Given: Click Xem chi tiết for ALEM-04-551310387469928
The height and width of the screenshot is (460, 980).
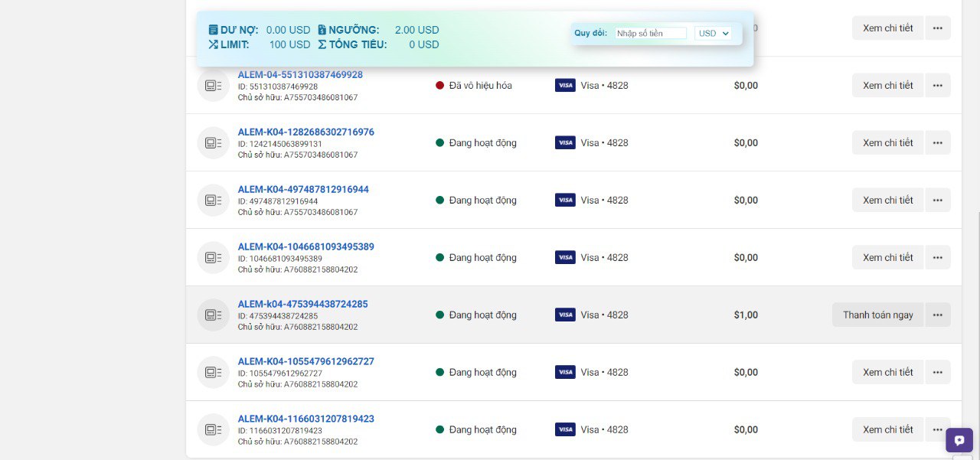Looking at the screenshot, I should tap(888, 85).
